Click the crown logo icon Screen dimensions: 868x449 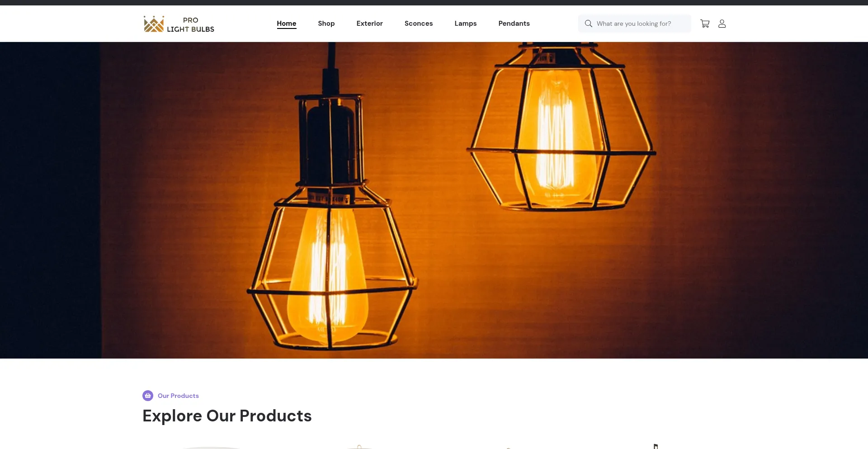click(x=154, y=24)
